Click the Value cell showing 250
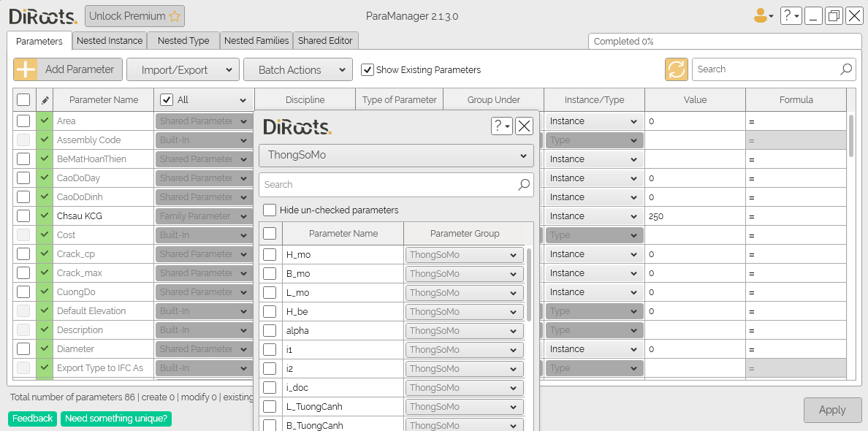 click(695, 215)
